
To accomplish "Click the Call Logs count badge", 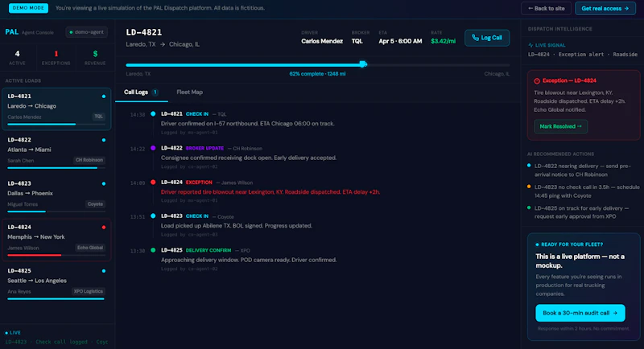I will (155, 92).
